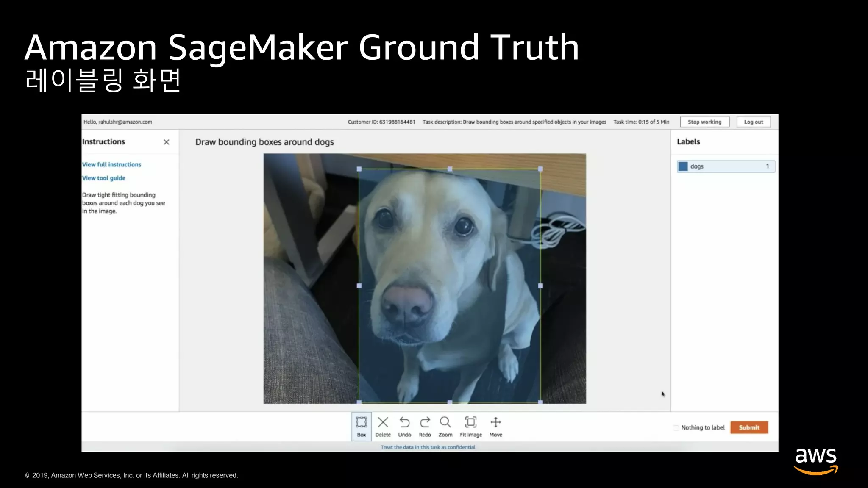Click the Log out button

(753, 122)
